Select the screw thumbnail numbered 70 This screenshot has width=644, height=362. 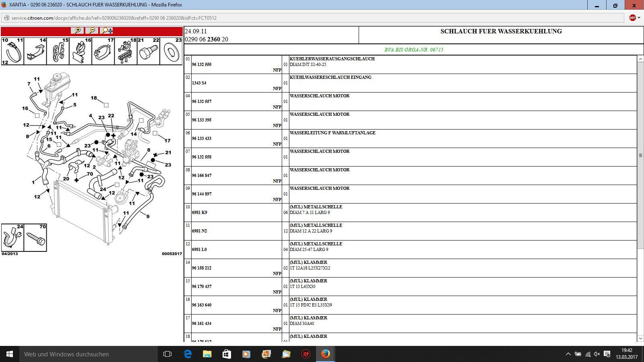click(x=35, y=238)
